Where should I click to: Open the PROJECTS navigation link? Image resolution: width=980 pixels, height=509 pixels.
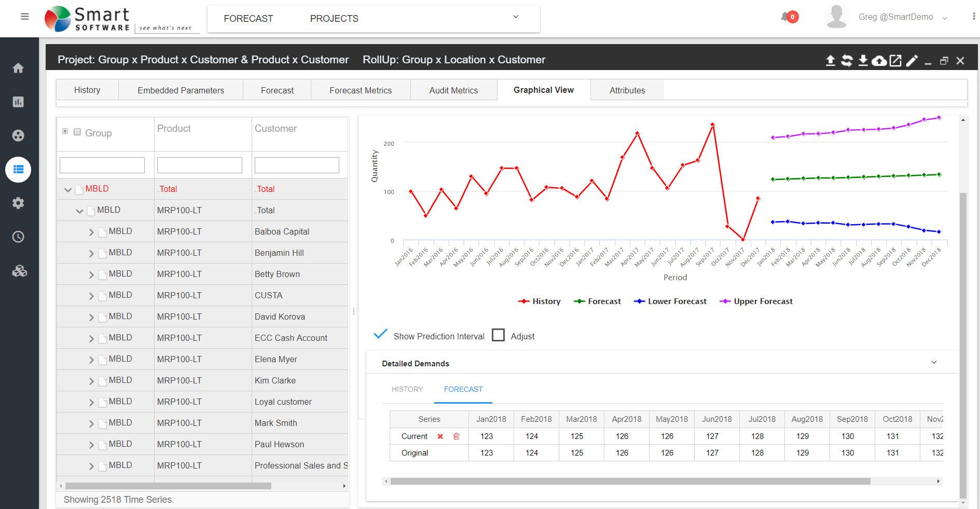(334, 19)
